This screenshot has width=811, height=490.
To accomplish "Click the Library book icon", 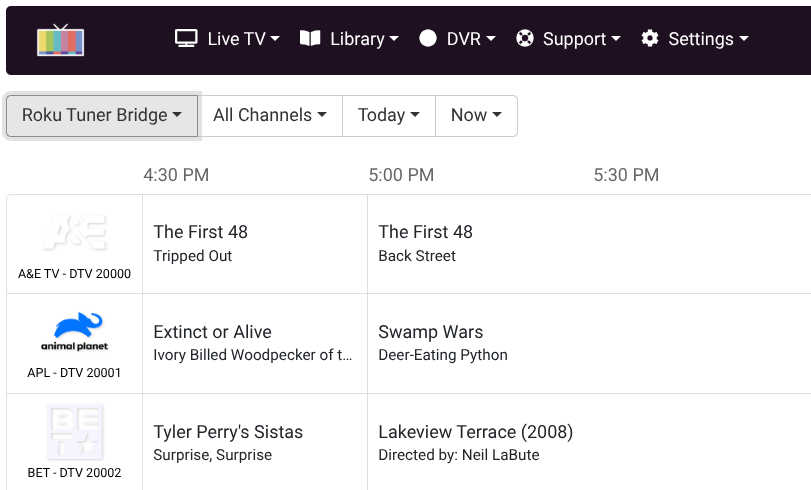I will coord(311,39).
